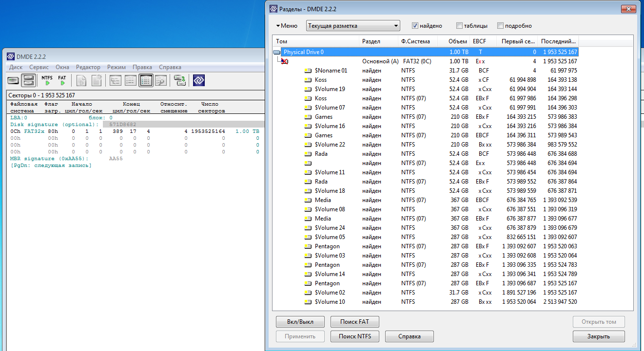
Task: Click the 'Открыть том' button
Action: 599,322
